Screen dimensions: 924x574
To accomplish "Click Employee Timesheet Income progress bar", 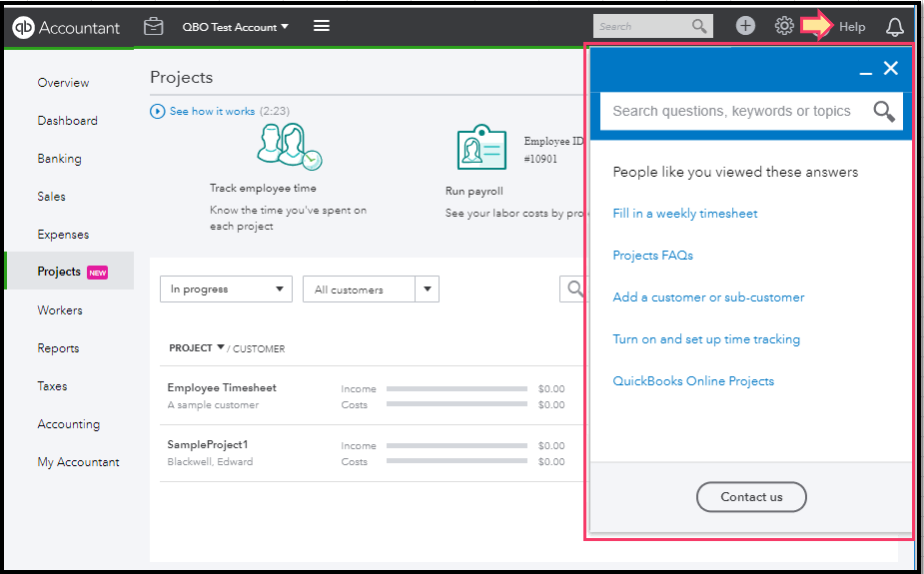I will tap(457, 388).
